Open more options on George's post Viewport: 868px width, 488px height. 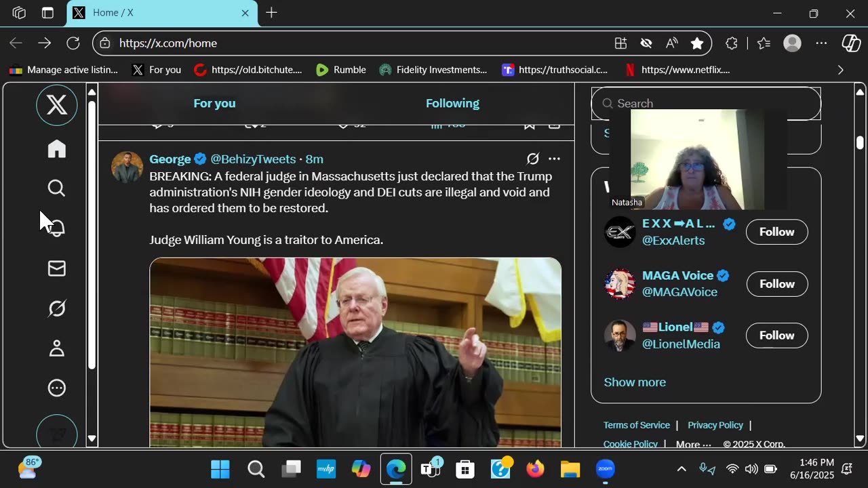(554, 159)
